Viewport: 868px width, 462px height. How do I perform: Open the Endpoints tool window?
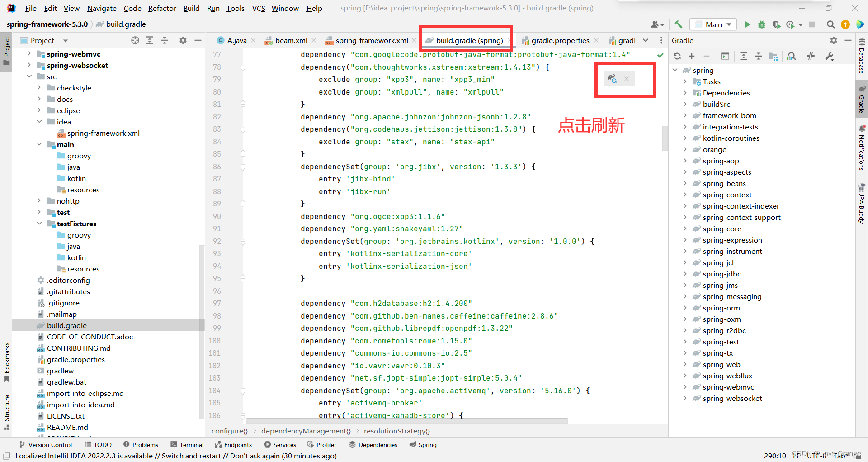point(233,445)
